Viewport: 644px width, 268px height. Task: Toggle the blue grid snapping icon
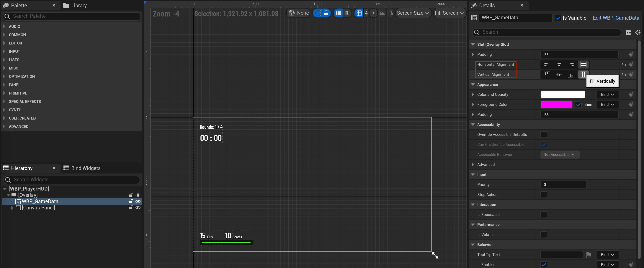359,13
